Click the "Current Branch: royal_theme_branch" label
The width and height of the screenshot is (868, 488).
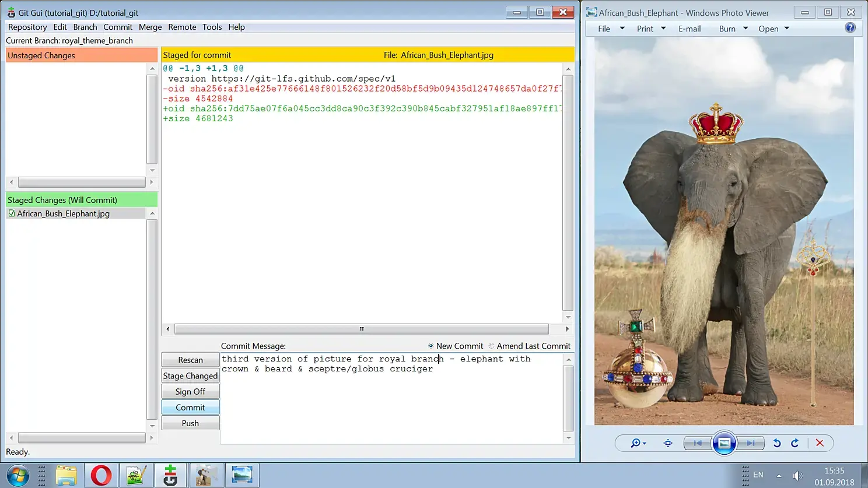tap(69, 40)
